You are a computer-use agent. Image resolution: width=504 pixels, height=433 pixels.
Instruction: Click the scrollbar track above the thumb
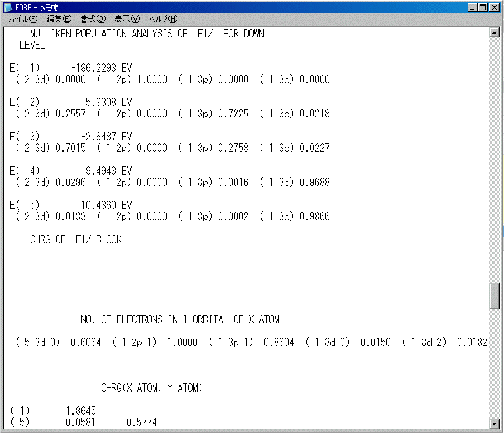(494, 159)
